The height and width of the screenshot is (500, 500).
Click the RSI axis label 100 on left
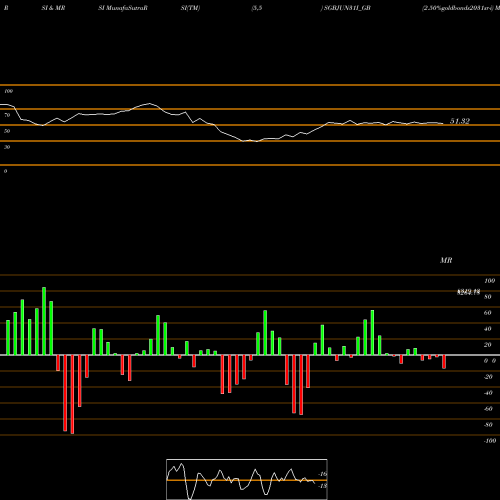(8, 91)
